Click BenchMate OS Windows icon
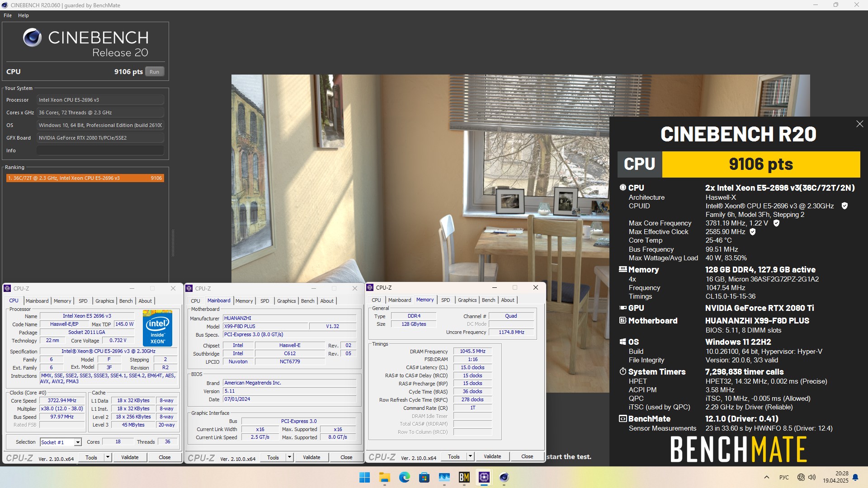 [x=623, y=342]
